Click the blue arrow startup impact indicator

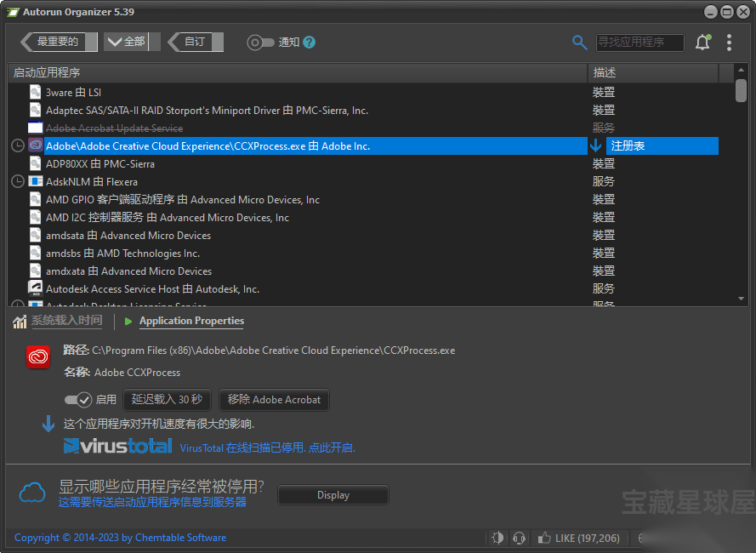(x=48, y=424)
